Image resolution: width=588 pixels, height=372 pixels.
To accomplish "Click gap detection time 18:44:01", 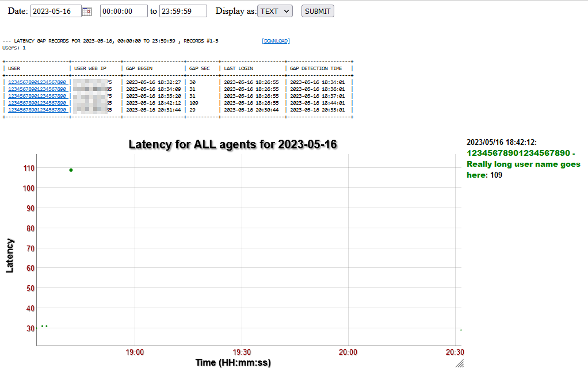I will click(317, 103).
